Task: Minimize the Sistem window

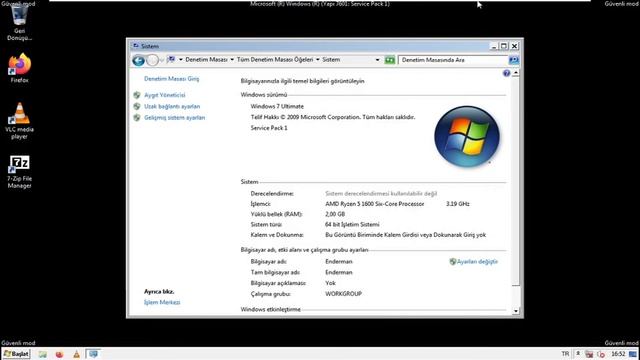Action: (494, 46)
